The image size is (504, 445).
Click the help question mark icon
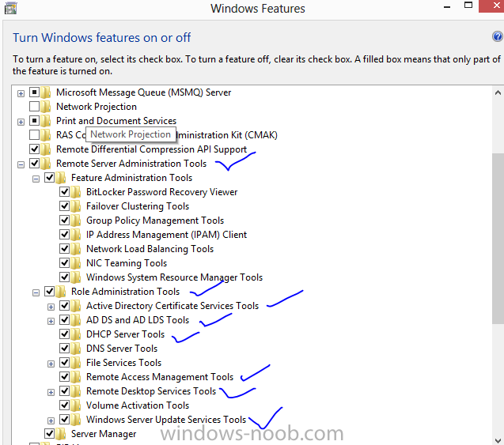click(x=497, y=36)
